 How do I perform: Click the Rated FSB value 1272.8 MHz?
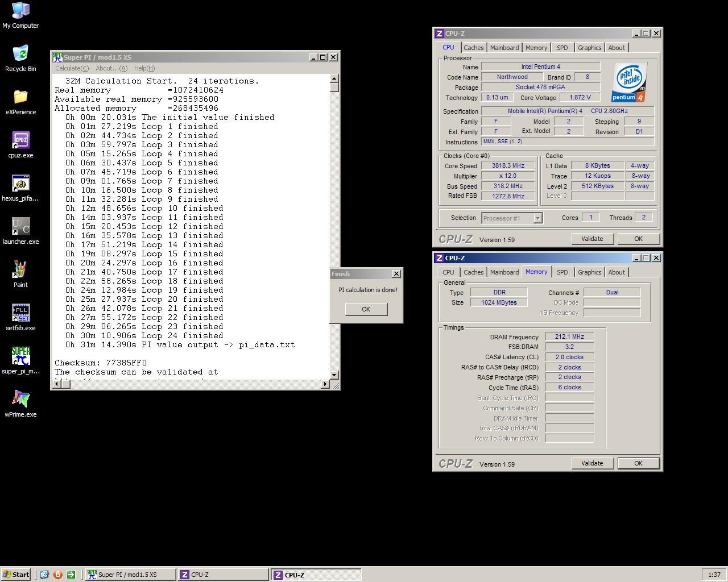(508, 196)
